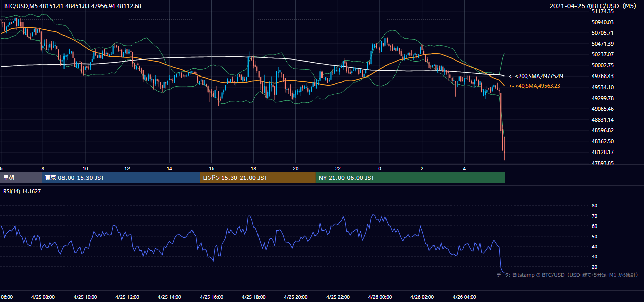
Task: Select the 東京 08:00-15:30 JST session bar
Action: (121, 178)
